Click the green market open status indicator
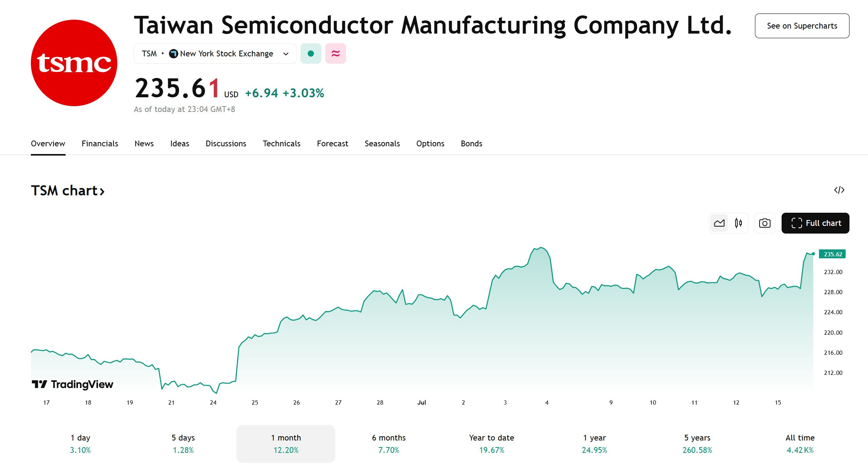Screen dimensions: 868x471 311,54
